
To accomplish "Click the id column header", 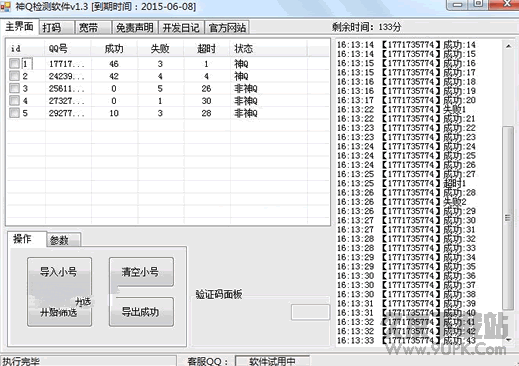I will pos(26,49).
